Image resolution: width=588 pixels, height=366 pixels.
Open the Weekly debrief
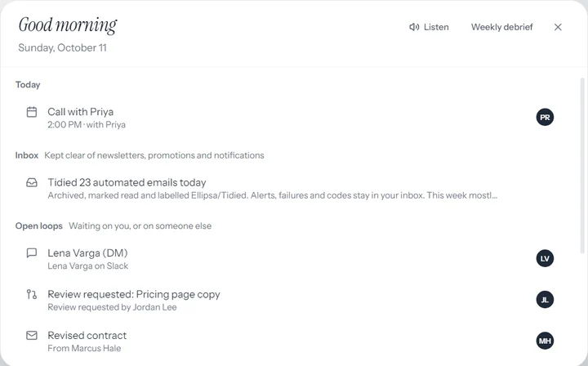pos(501,27)
